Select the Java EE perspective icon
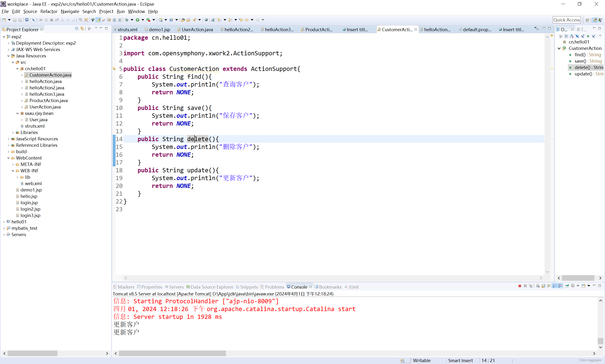Viewport: 605px width, 364px height. [x=595, y=20]
